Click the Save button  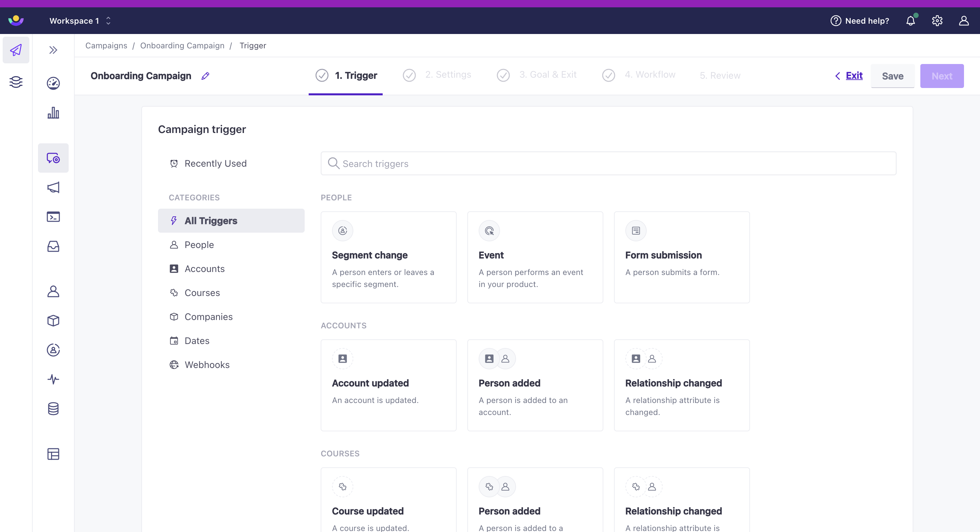(893, 76)
